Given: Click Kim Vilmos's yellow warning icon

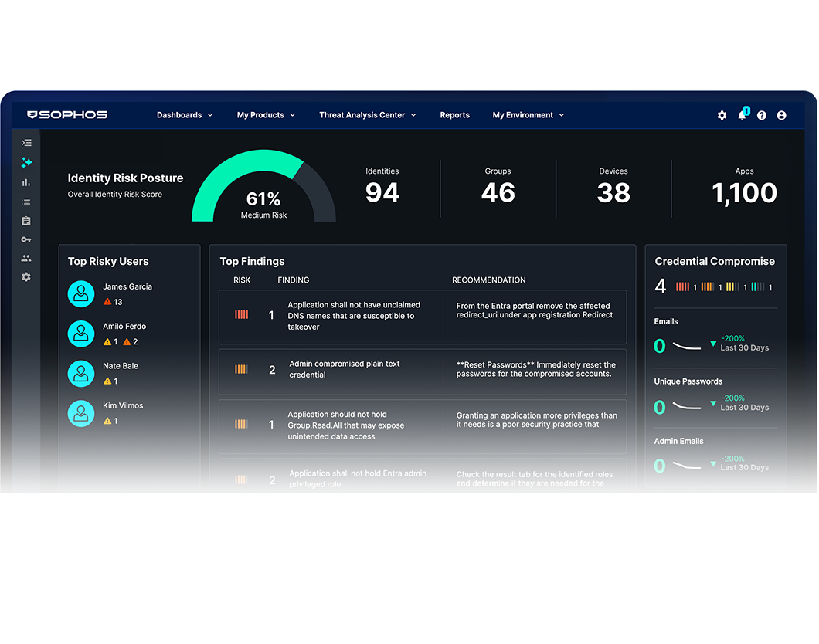Looking at the screenshot, I should pos(107,421).
